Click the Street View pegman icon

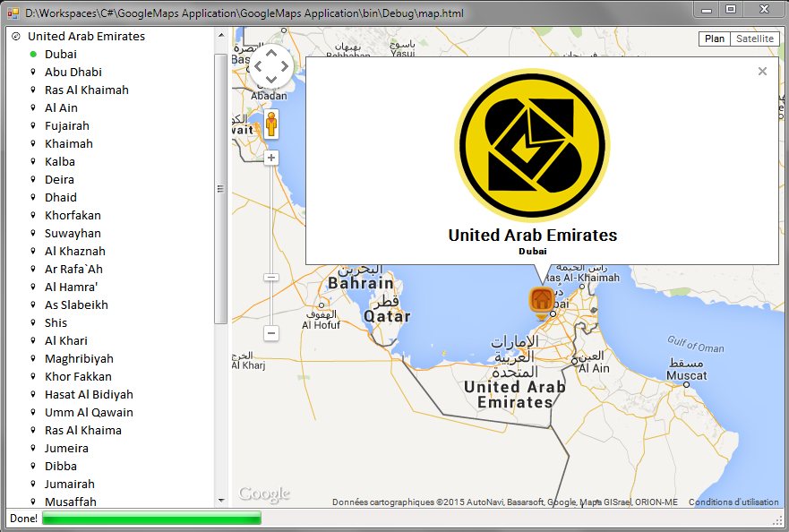(271, 124)
